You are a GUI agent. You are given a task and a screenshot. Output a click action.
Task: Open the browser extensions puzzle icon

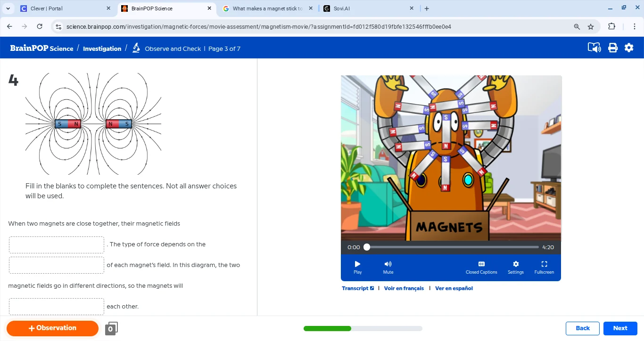tap(611, 27)
